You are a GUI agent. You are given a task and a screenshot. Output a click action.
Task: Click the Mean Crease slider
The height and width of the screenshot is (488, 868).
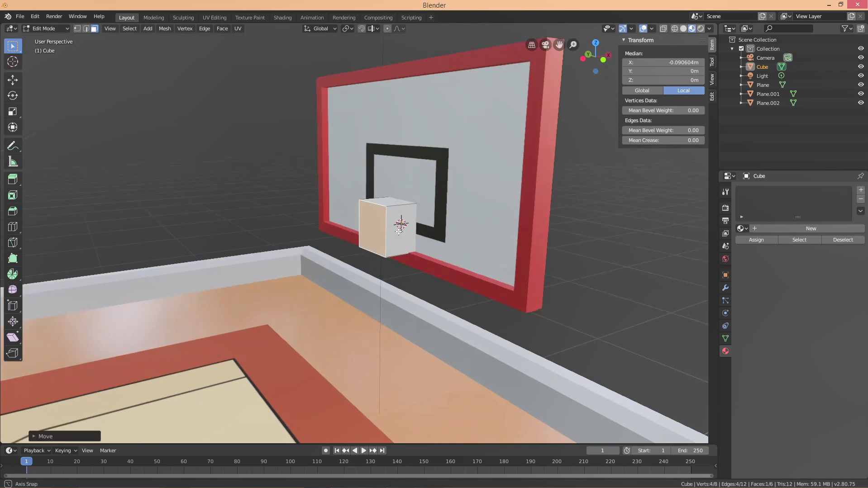tap(663, 140)
